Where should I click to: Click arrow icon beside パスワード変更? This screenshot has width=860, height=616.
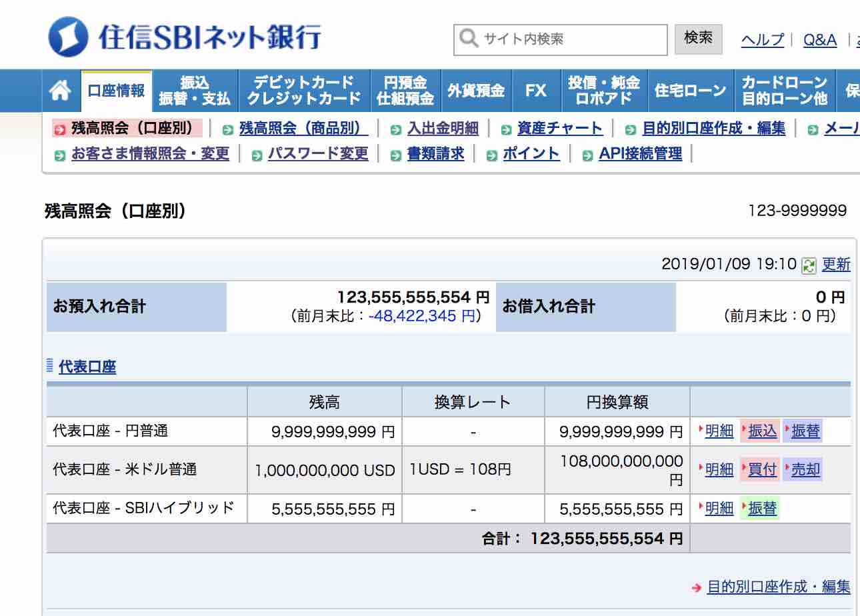pyautogui.click(x=257, y=155)
